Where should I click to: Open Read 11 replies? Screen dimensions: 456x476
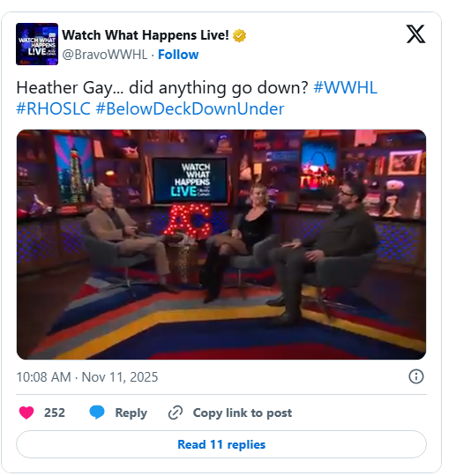(221, 444)
